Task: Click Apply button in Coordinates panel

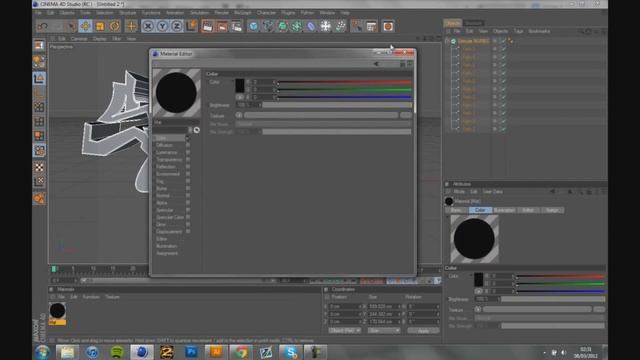Action: click(x=423, y=330)
